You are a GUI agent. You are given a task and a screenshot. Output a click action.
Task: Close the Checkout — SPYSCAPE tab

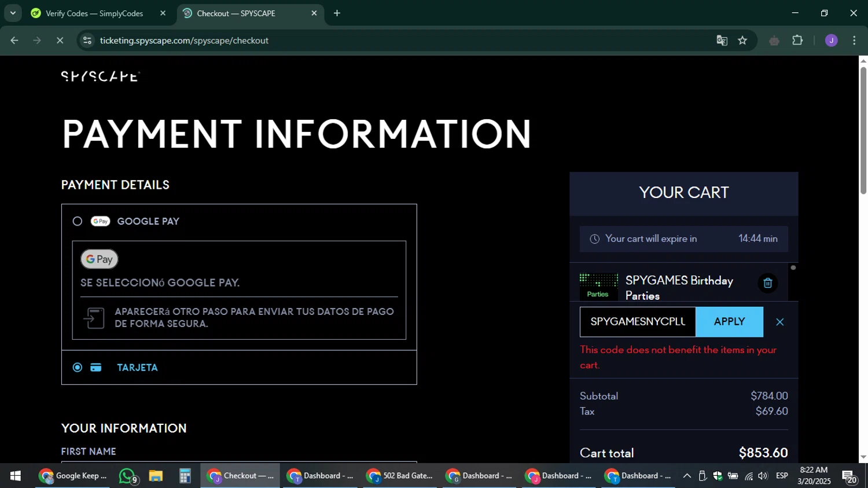click(x=314, y=13)
